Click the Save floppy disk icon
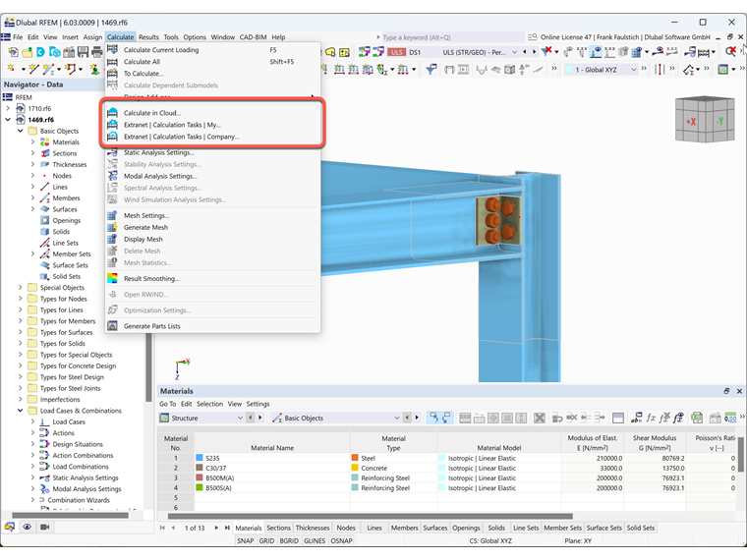This screenshot has height=560, width=747. [83, 52]
